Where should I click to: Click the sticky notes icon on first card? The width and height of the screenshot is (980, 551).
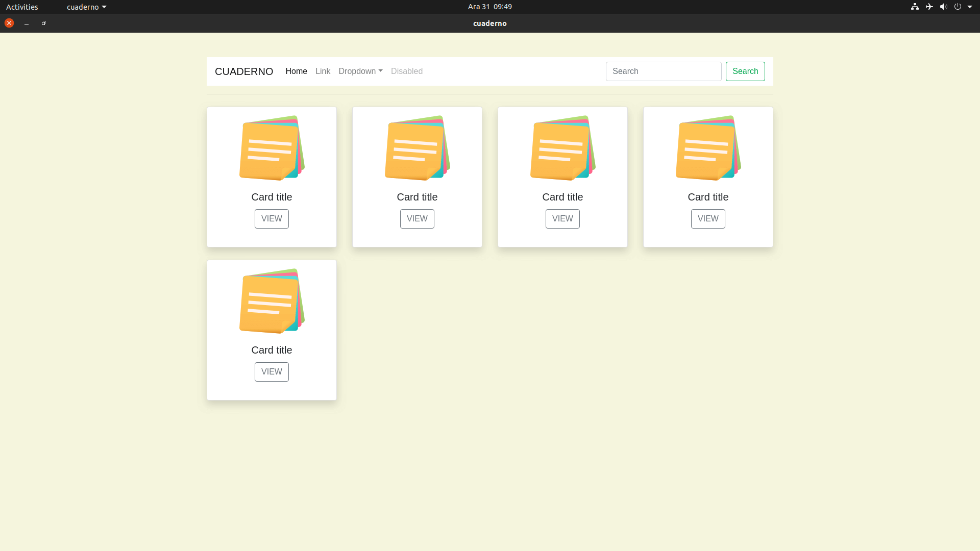272,148
